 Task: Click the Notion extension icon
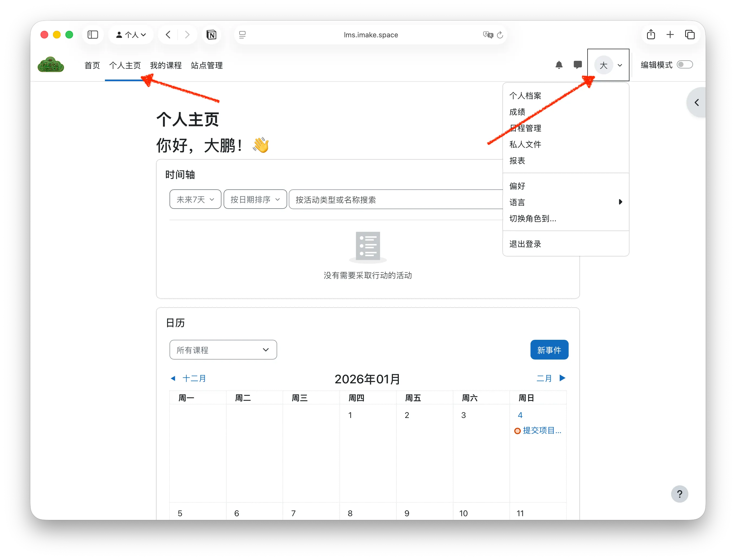[x=212, y=35]
